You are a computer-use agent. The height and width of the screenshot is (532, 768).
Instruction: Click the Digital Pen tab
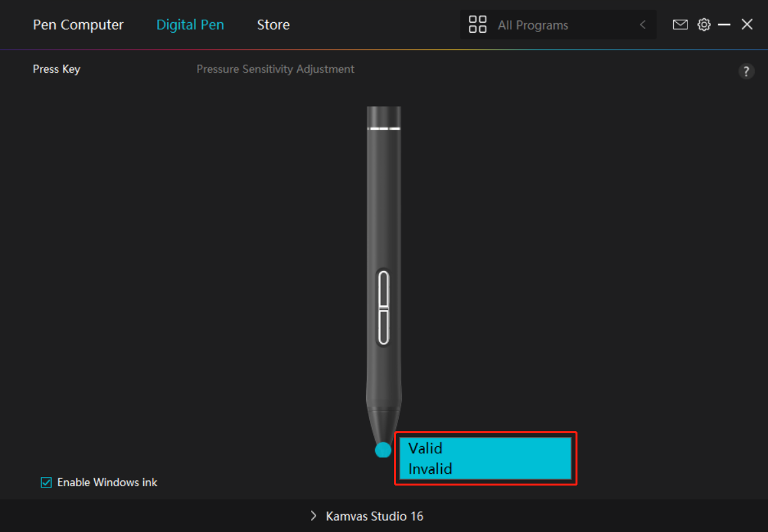click(190, 25)
